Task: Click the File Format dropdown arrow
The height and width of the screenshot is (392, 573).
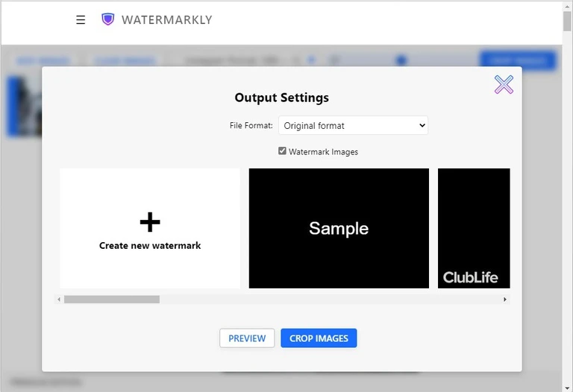Action: coord(422,125)
